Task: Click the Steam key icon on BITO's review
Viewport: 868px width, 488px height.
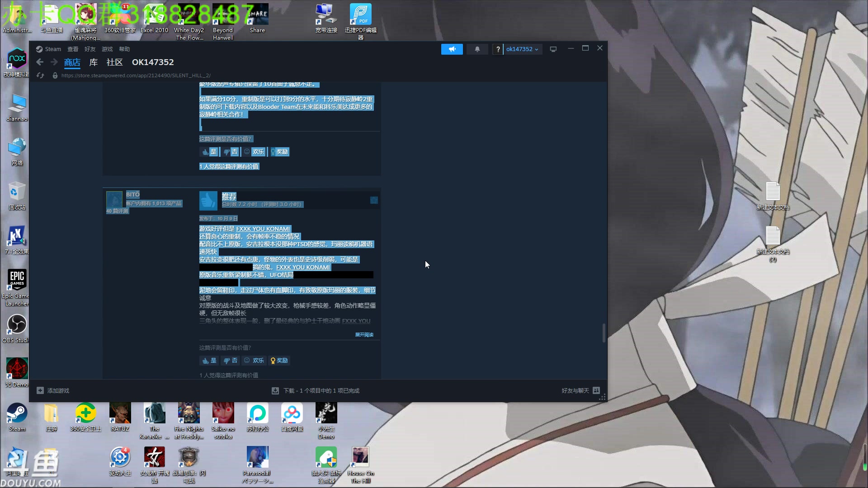Action: click(374, 200)
